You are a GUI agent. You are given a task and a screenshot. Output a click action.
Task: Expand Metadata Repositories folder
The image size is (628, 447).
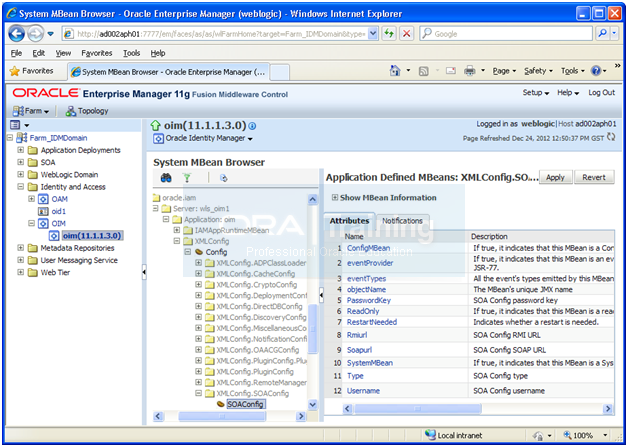coord(20,248)
